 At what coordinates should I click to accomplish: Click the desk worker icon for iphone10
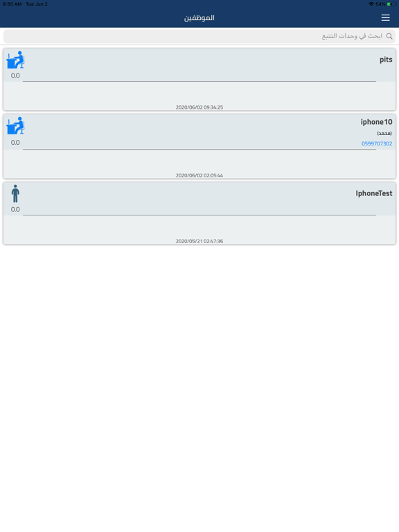15,126
